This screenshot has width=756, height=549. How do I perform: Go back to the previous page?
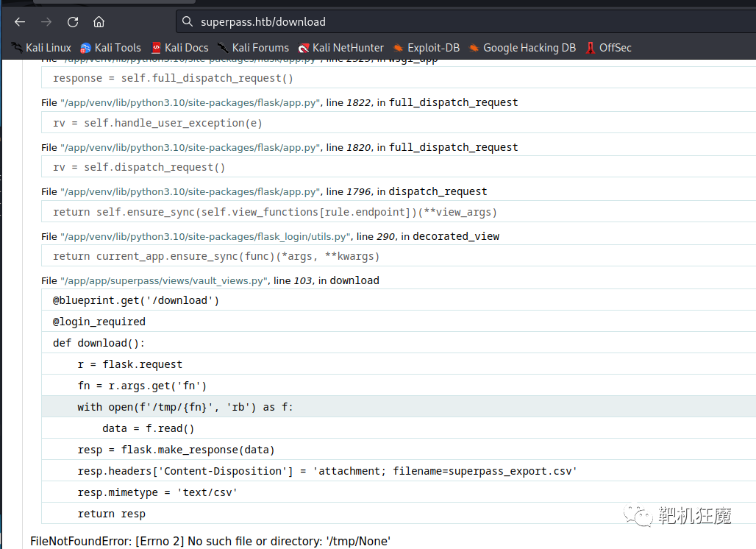point(20,21)
